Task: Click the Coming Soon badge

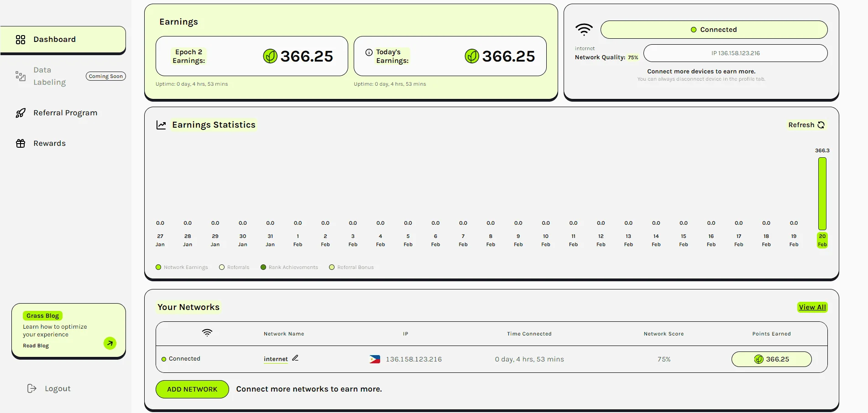Action: click(x=106, y=76)
